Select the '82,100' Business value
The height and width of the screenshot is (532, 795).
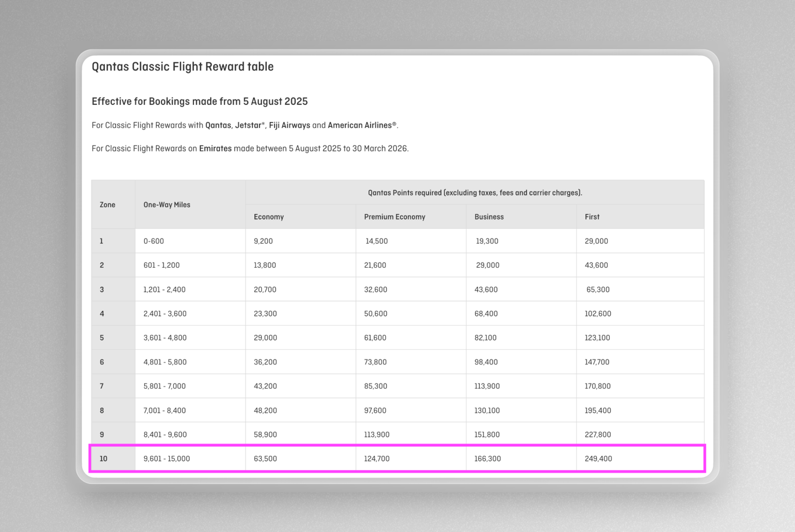pos(485,337)
